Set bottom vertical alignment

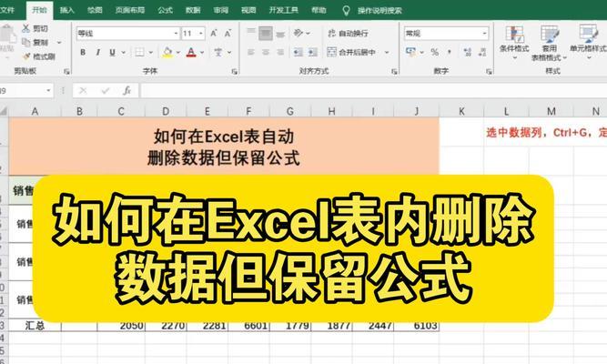280,34
